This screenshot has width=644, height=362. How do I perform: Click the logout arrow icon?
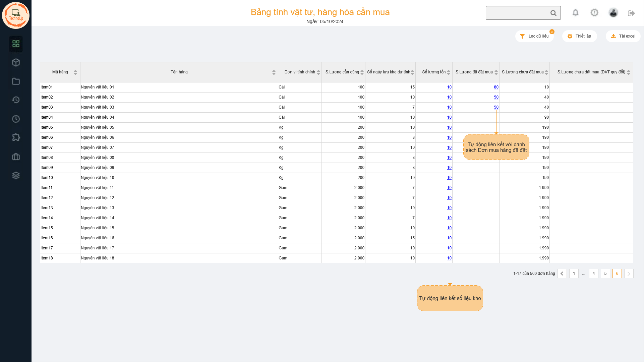631,13
